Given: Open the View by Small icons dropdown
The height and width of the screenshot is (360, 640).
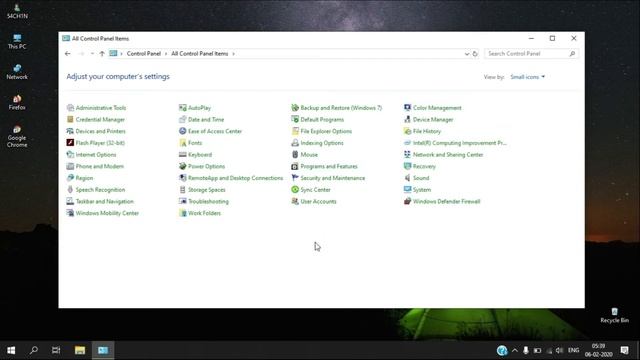Looking at the screenshot, I should pos(527,77).
